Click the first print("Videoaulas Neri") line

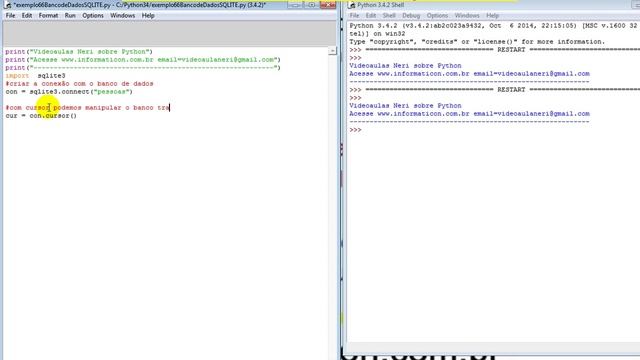click(79, 52)
